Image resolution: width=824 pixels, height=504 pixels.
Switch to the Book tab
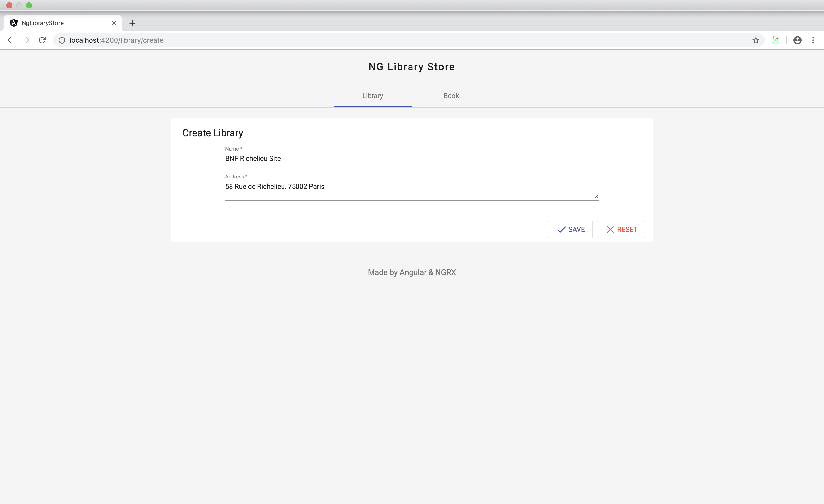coord(451,96)
